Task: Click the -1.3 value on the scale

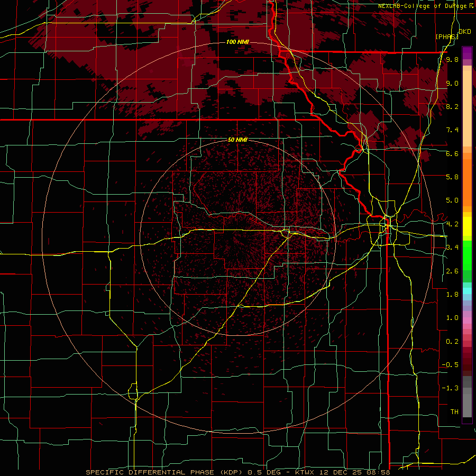Action: [x=450, y=389]
